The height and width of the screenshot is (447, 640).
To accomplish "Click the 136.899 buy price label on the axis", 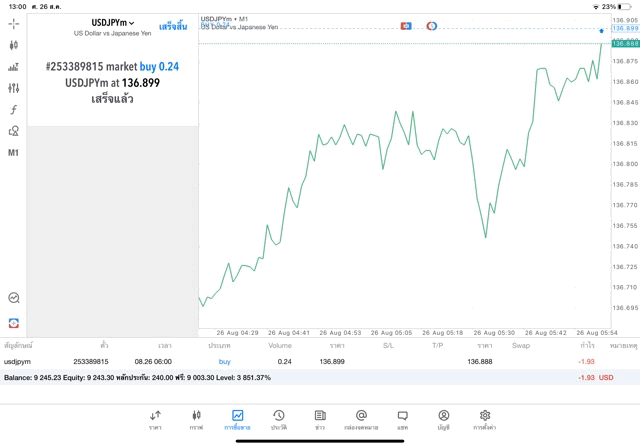I will click(625, 28).
